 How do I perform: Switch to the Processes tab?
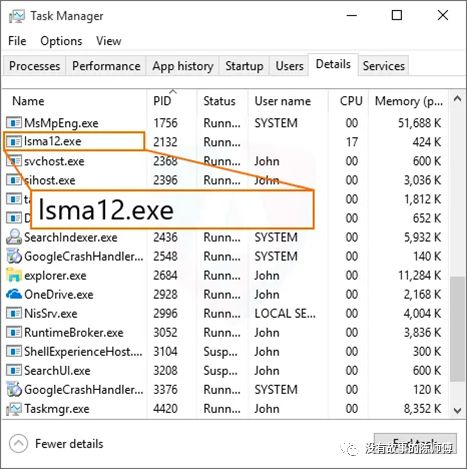coord(35,66)
